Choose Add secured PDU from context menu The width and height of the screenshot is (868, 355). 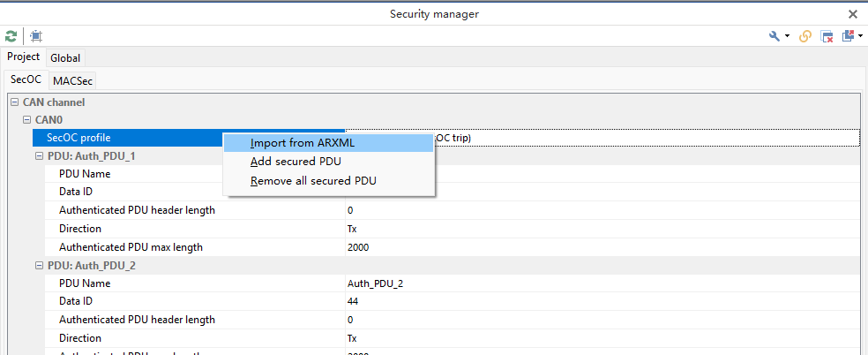pos(296,162)
